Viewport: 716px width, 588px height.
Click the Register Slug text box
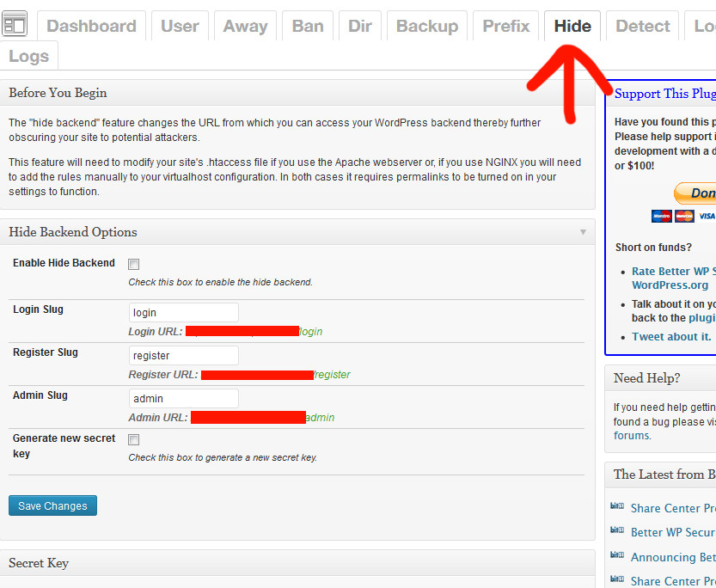183,356
